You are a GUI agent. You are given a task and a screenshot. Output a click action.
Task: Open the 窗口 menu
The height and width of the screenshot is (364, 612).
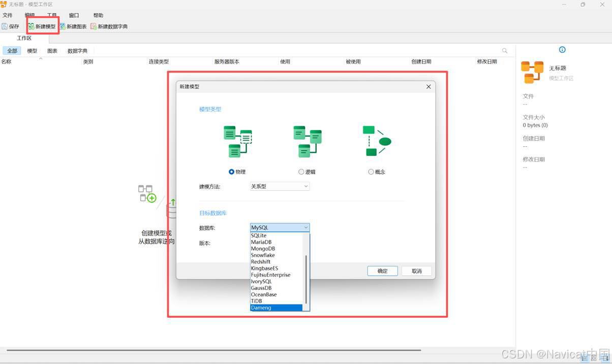[x=74, y=15]
